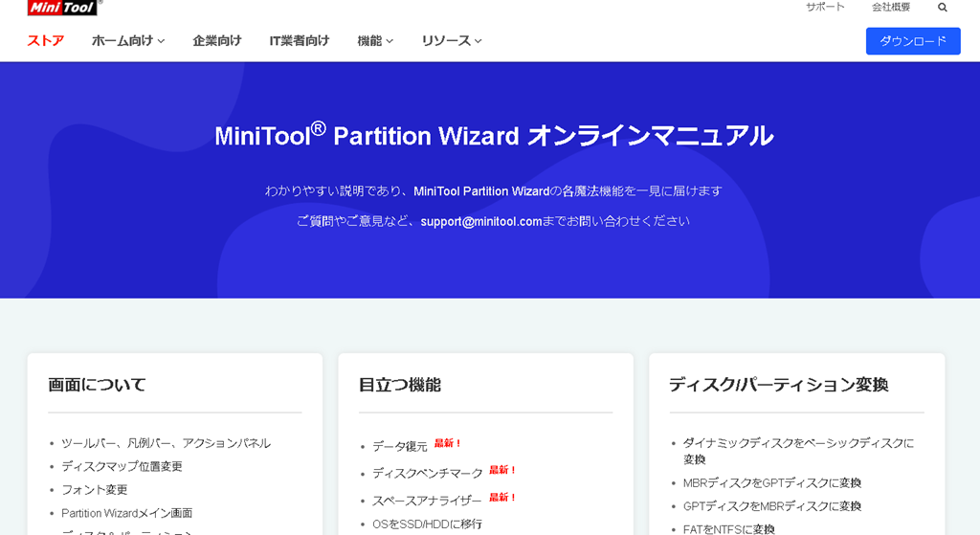Open the search magnifier icon
This screenshot has height=535, width=980.
pos(942,8)
